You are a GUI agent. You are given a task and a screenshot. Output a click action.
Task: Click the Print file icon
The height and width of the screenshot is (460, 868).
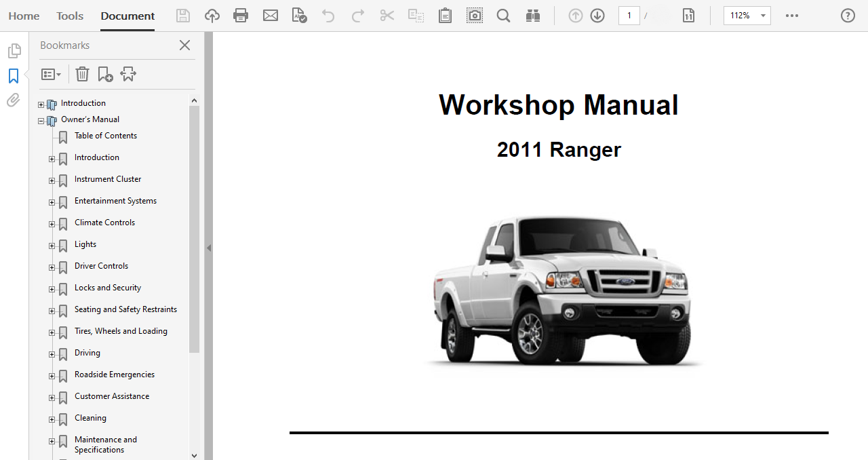pyautogui.click(x=241, y=16)
